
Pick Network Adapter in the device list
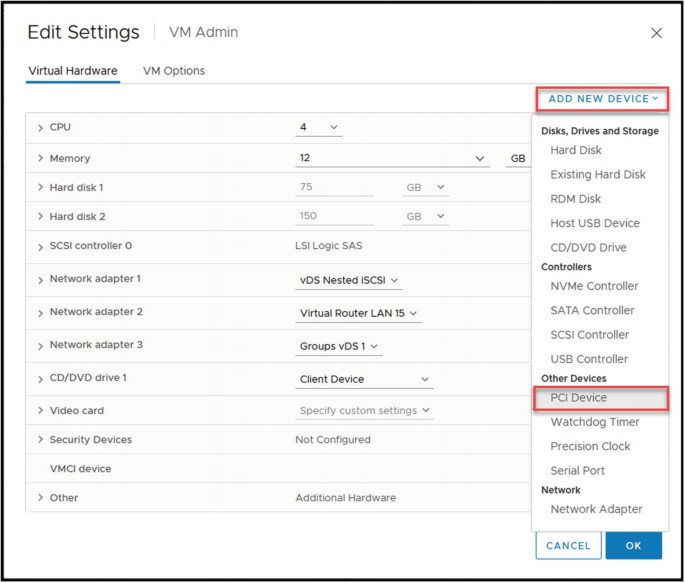(x=596, y=510)
